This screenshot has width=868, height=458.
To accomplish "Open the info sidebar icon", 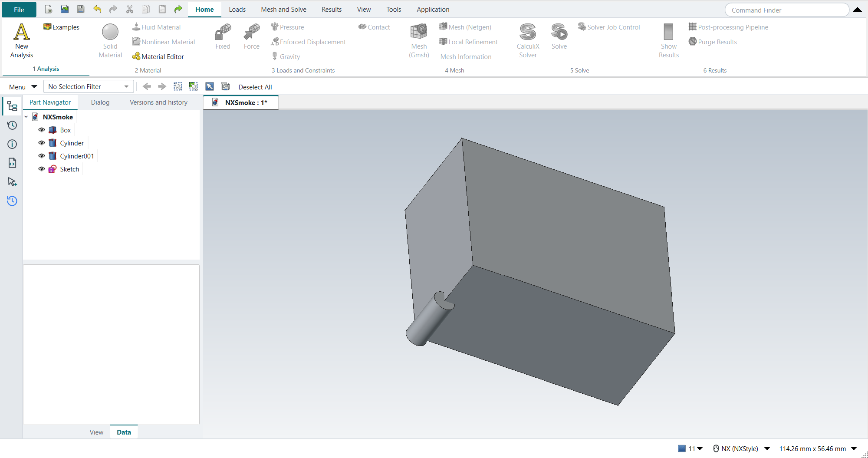I will point(12,144).
